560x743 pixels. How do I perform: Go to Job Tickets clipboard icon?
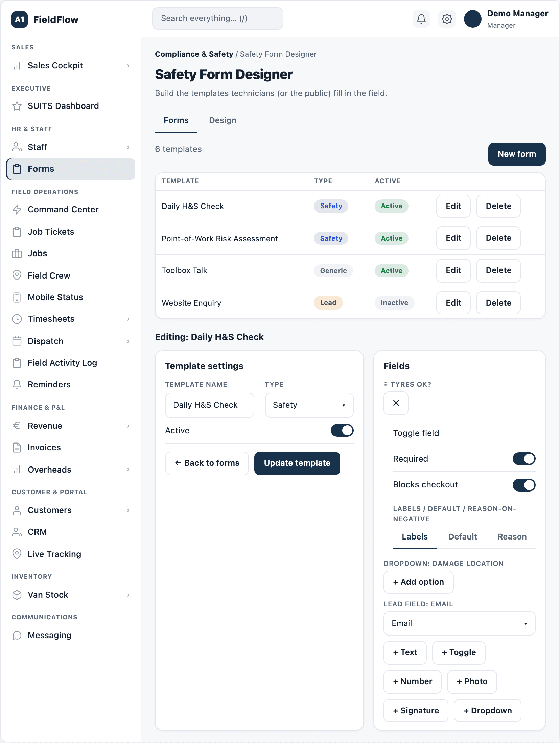coord(17,232)
